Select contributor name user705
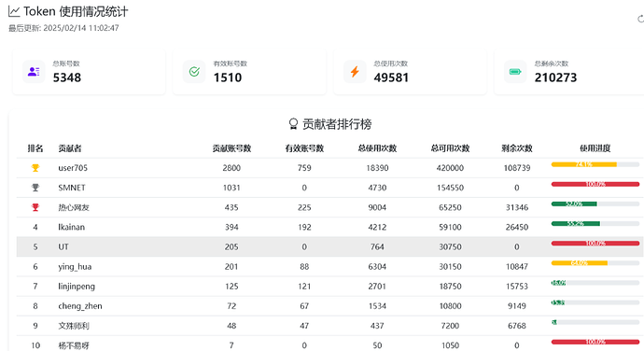 (73, 168)
